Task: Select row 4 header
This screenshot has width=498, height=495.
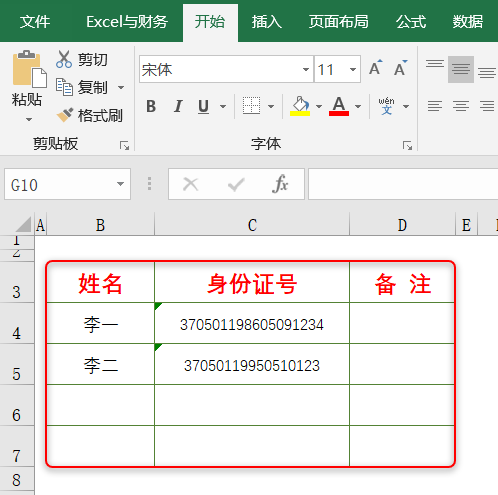Action: point(17,323)
